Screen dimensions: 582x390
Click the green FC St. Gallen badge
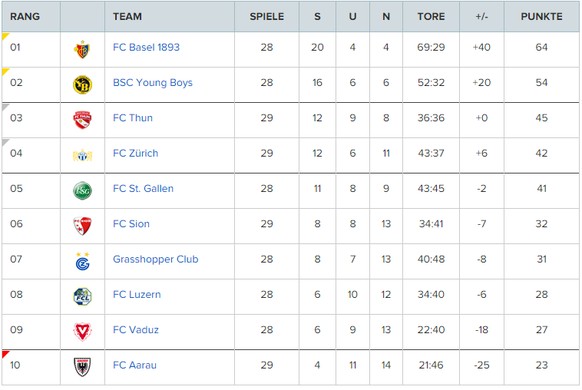[x=82, y=191]
